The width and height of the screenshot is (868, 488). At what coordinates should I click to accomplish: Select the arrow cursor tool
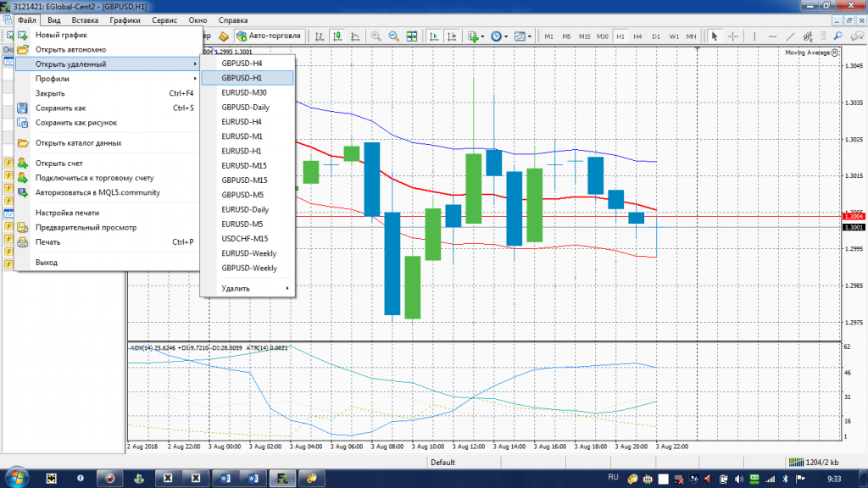click(715, 36)
